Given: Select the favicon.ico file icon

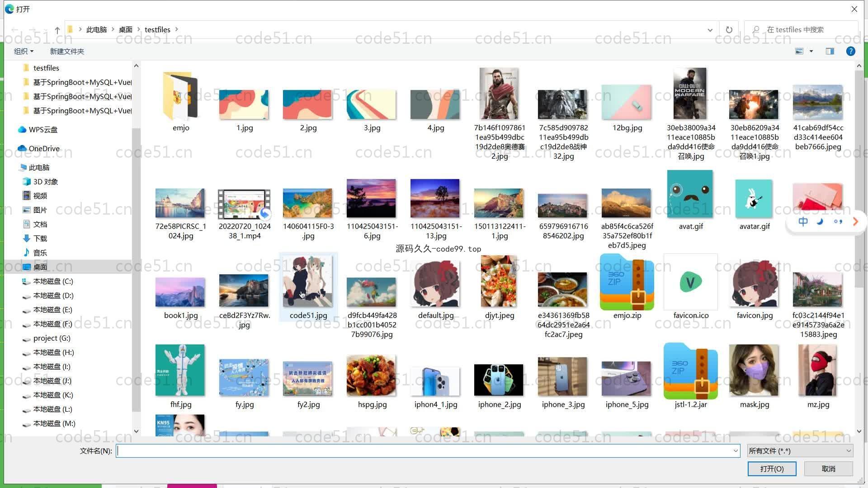Looking at the screenshot, I should pyautogui.click(x=690, y=282).
